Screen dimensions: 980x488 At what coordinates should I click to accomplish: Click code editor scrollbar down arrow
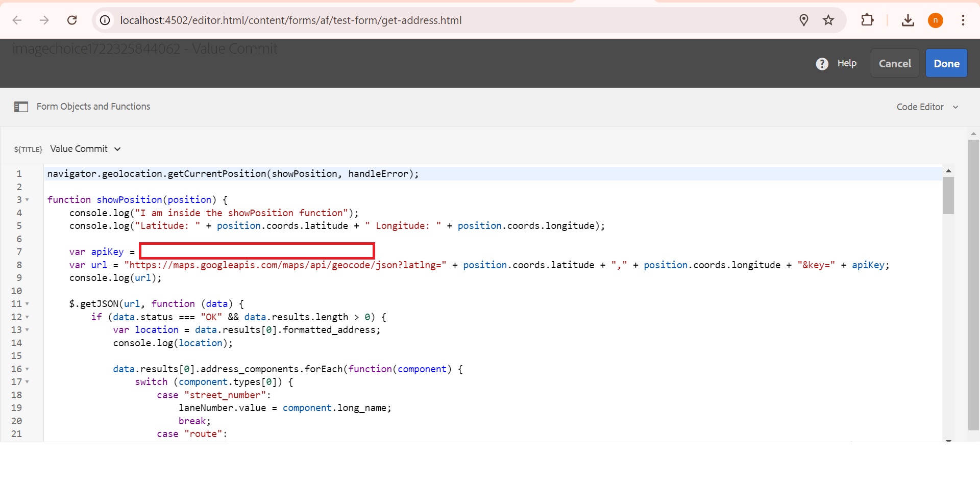pos(948,440)
